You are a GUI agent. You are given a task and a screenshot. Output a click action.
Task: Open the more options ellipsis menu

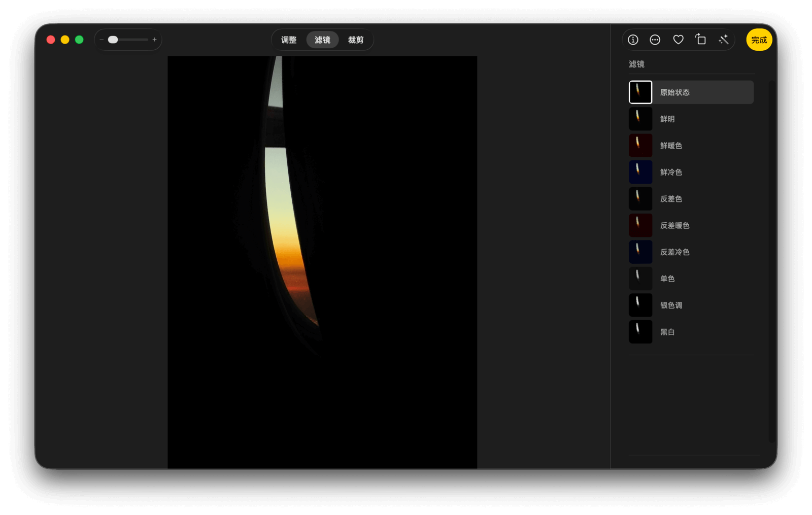coord(655,40)
